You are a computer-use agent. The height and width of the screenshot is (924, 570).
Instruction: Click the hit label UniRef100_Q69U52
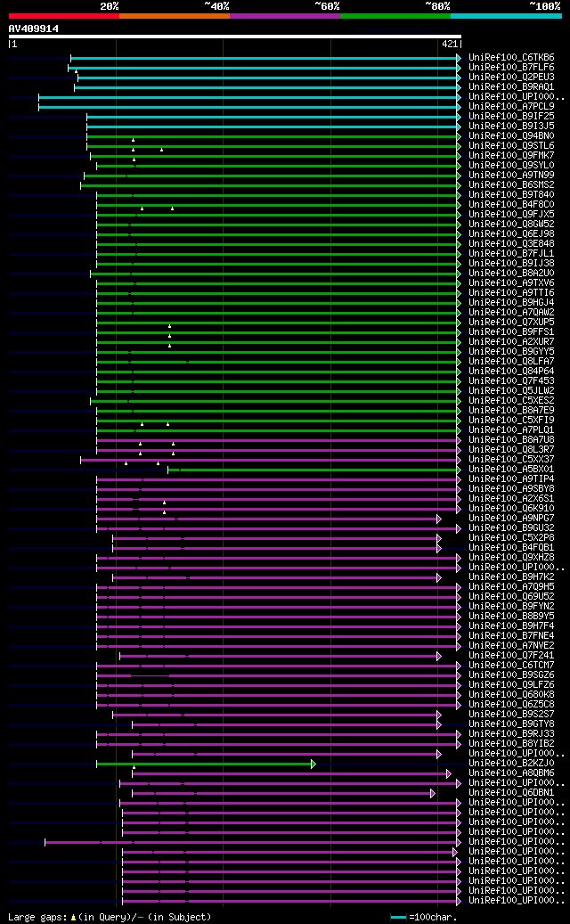coord(511,597)
